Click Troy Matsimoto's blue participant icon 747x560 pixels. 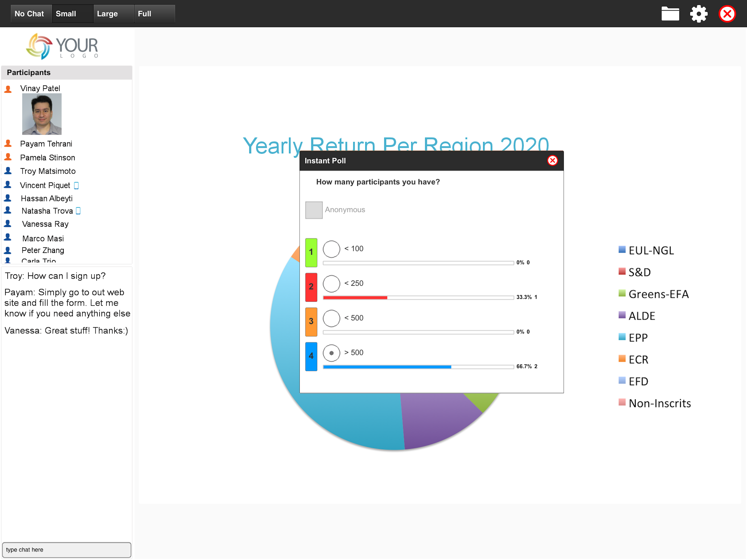tap(8, 171)
